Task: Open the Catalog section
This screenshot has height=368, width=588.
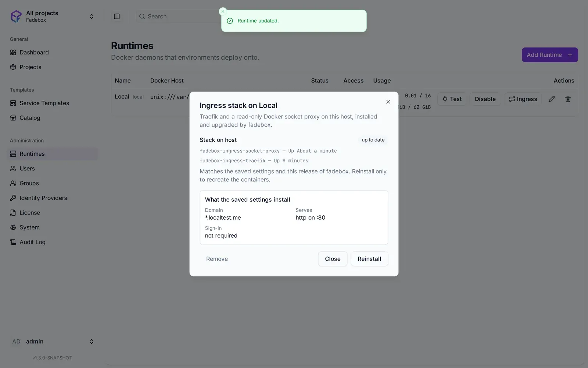Action: pos(53,118)
